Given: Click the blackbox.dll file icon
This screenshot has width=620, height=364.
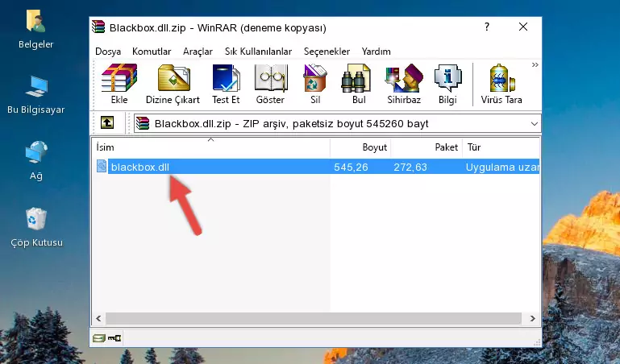Looking at the screenshot, I should [102, 166].
